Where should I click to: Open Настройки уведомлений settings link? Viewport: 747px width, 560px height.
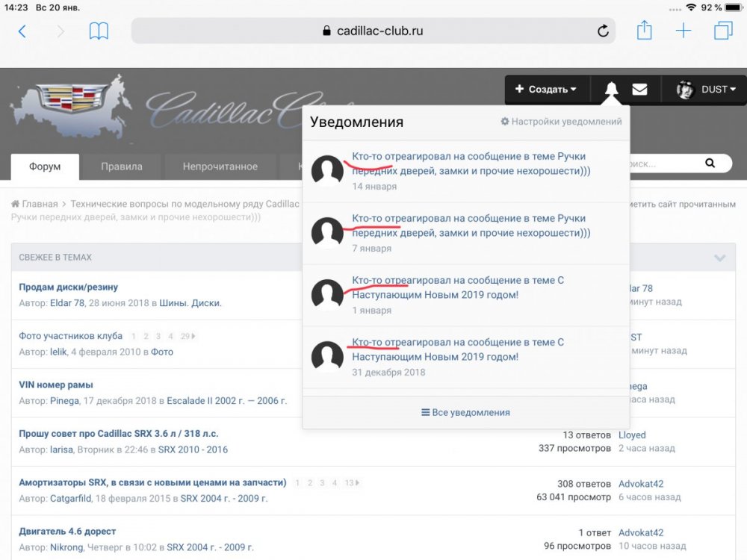[x=561, y=122]
